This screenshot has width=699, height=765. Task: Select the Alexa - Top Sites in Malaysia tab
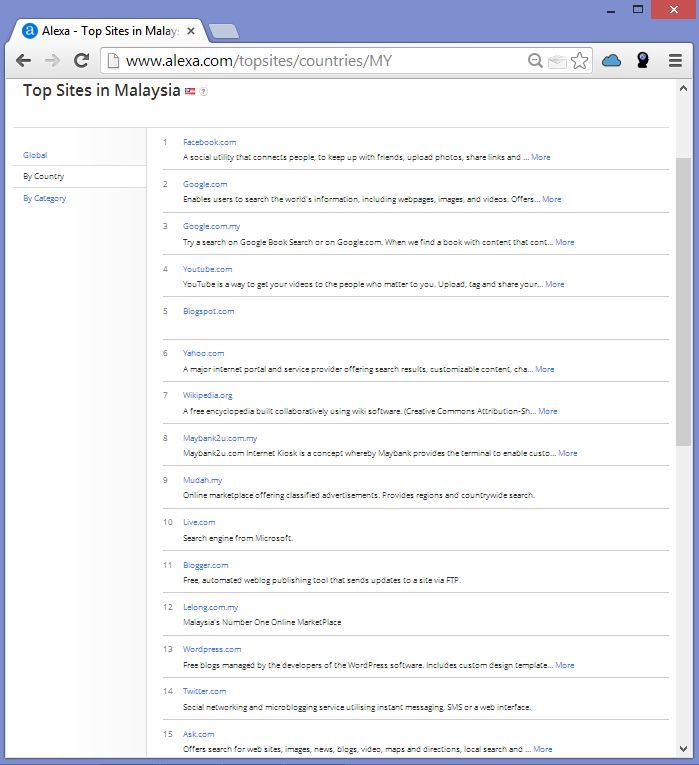point(110,31)
